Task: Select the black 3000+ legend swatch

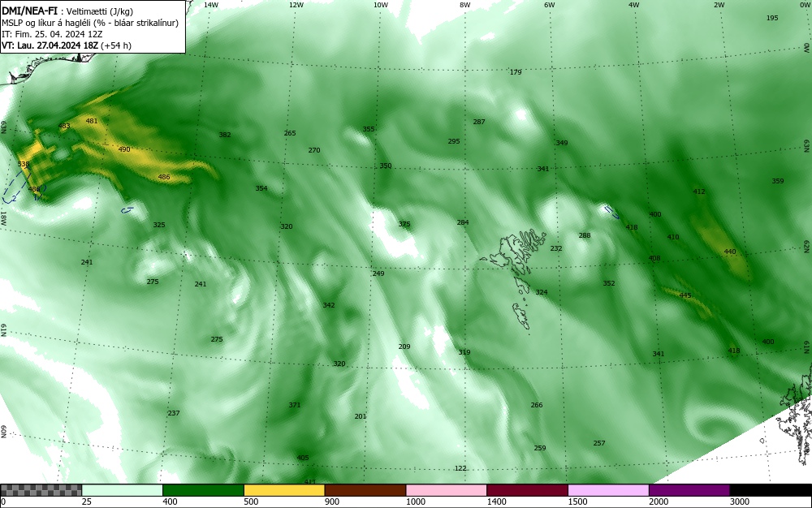Action: pyautogui.click(x=771, y=490)
